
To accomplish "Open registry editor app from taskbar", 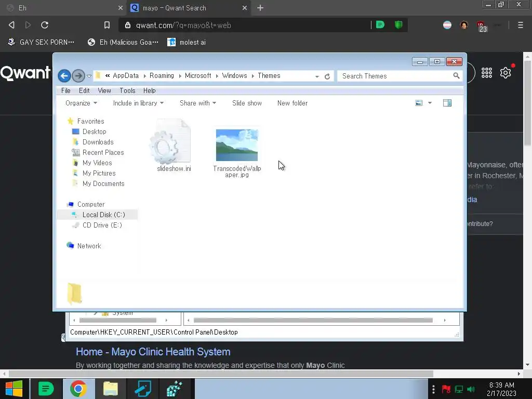I will point(175,389).
